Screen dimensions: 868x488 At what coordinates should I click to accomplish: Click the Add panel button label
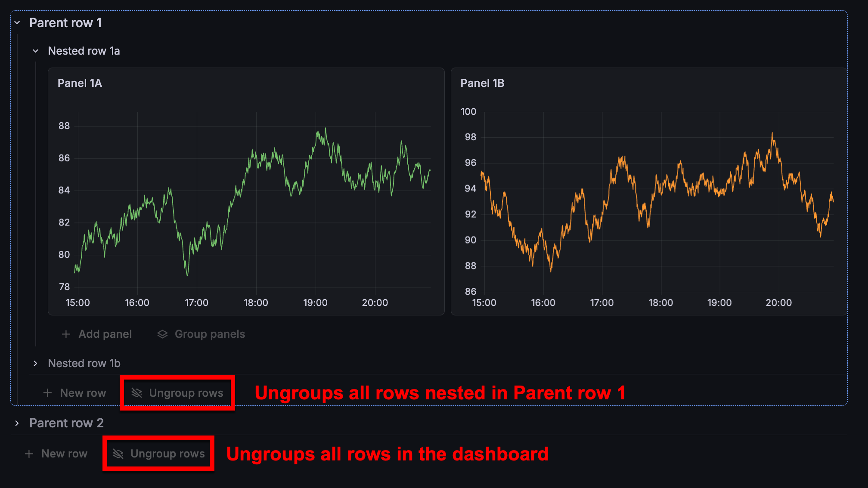tap(105, 334)
